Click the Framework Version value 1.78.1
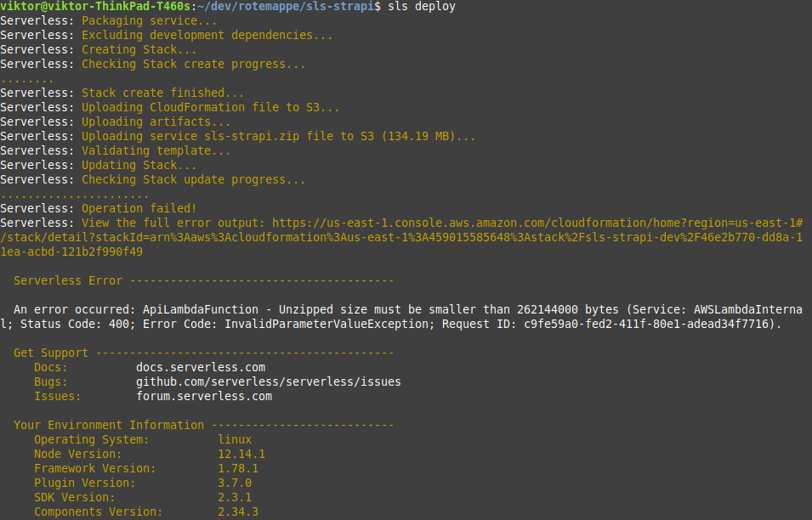The height and width of the screenshot is (520, 812). [x=238, y=468]
